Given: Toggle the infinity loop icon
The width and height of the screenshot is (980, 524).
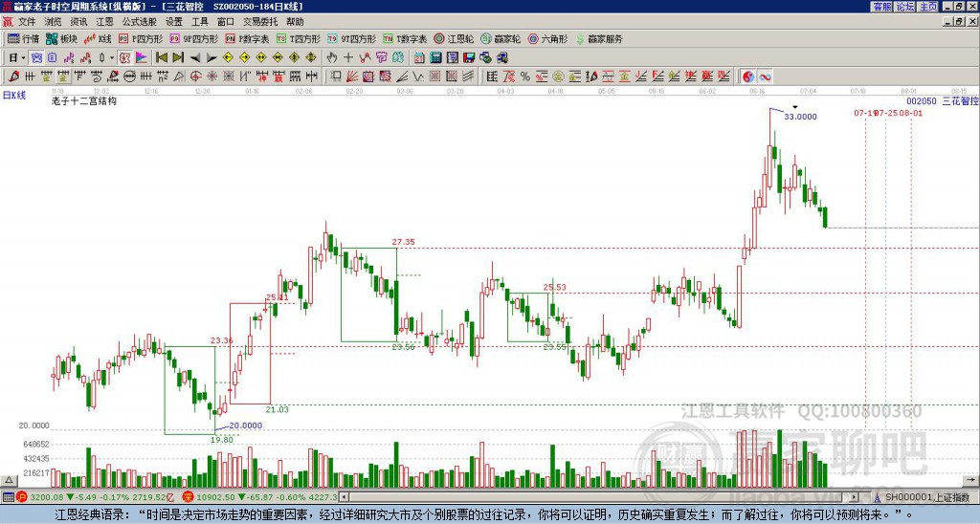Looking at the screenshot, I should click(765, 76).
